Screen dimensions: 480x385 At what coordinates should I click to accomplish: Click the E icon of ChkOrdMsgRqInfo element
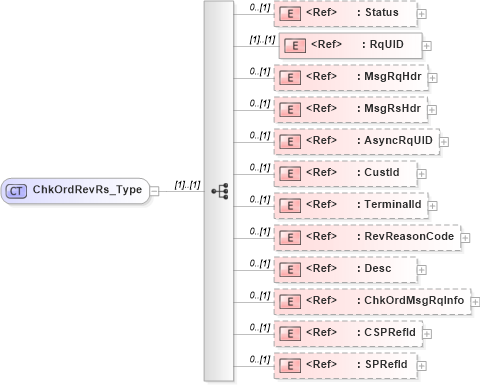coord(290,302)
